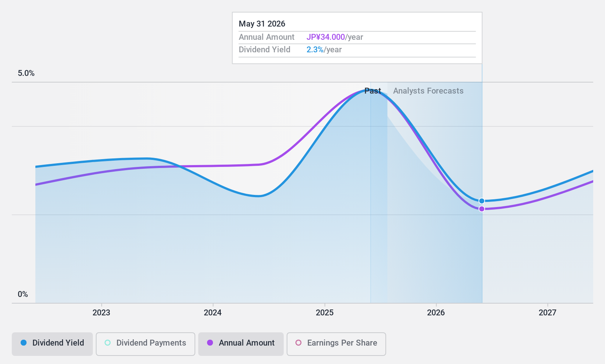Click the 2026 x-axis label
The height and width of the screenshot is (364, 605).
pyautogui.click(x=436, y=313)
